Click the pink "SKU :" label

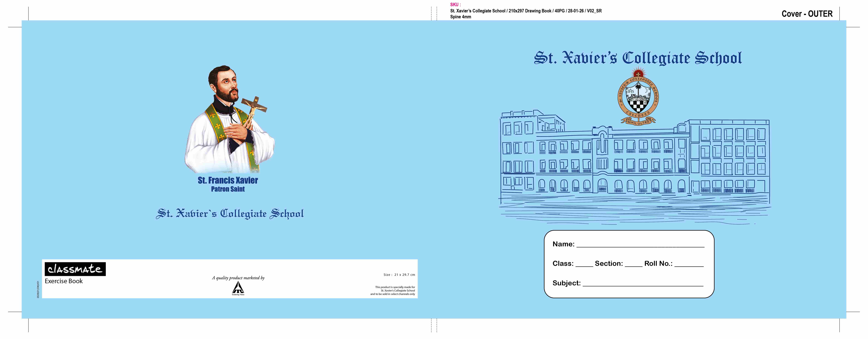[455, 5]
